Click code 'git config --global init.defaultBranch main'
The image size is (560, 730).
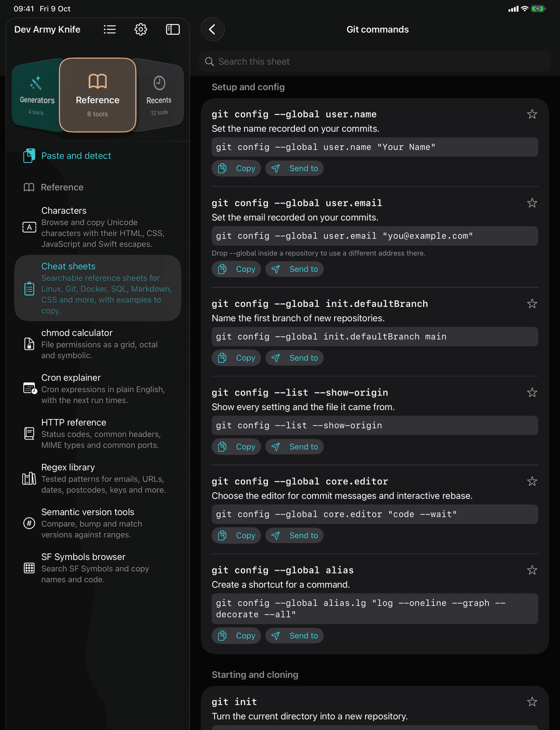[375, 337]
